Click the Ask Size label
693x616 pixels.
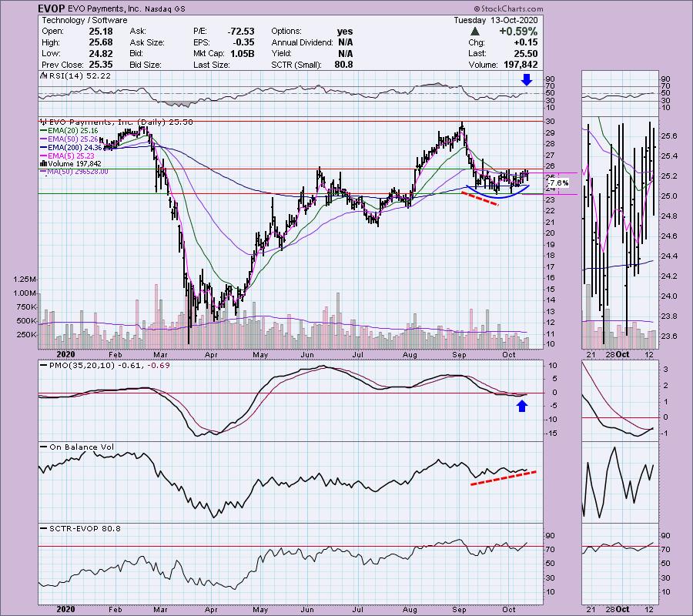tap(147, 42)
